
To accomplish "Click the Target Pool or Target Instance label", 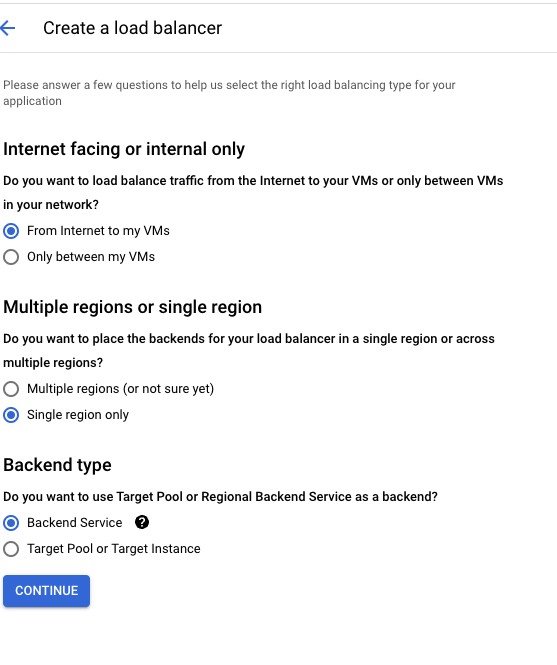I will (x=114, y=549).
